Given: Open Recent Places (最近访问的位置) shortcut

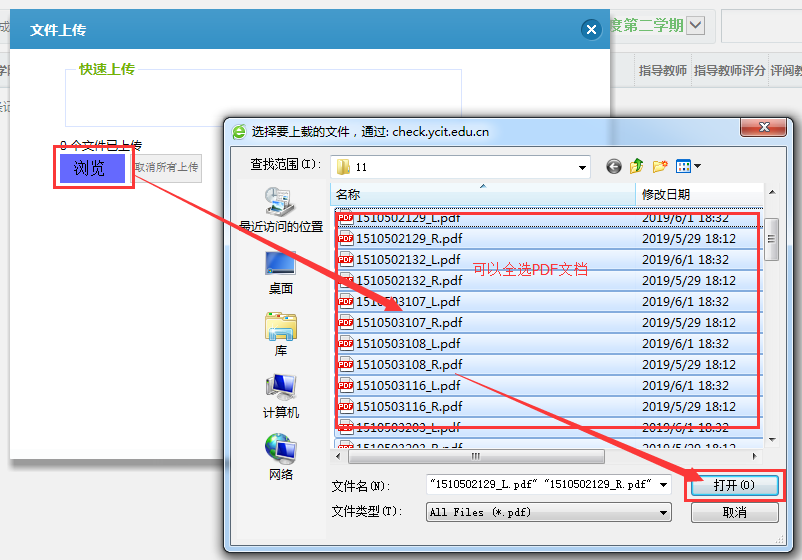Looking at the screenshot, I should [281, 208].
